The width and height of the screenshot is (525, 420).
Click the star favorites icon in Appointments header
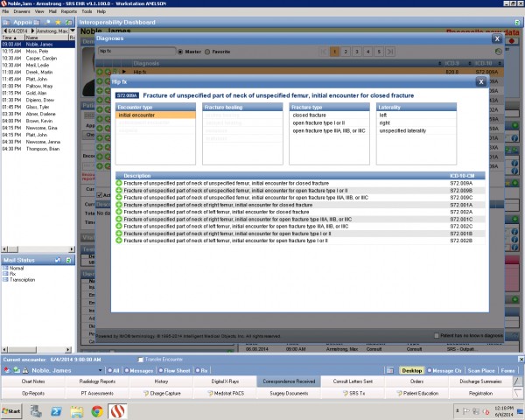(58, 22)
